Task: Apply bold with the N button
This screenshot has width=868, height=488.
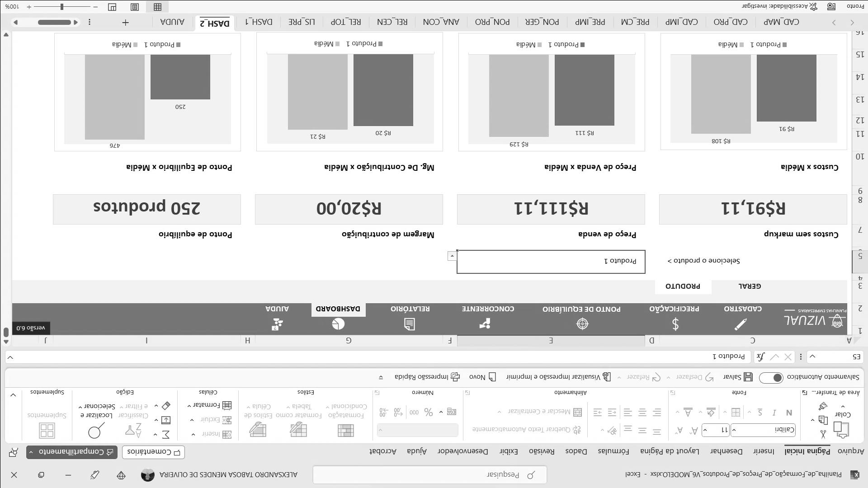Action: pyautogui.click(x=789, y=413)
